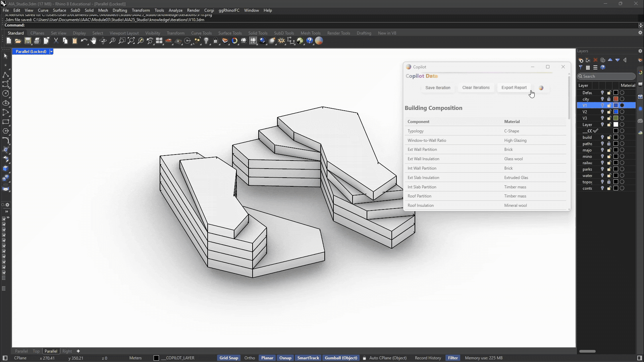Click the light bulb Hide Objects icon
This screenshot has height=362, width=644.
click(x=206, y=41)
